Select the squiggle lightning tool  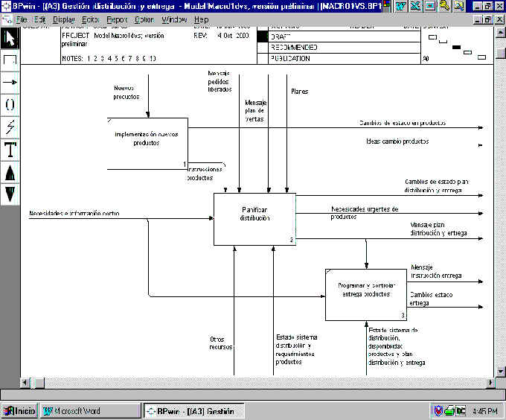click(x=10, y=127)
